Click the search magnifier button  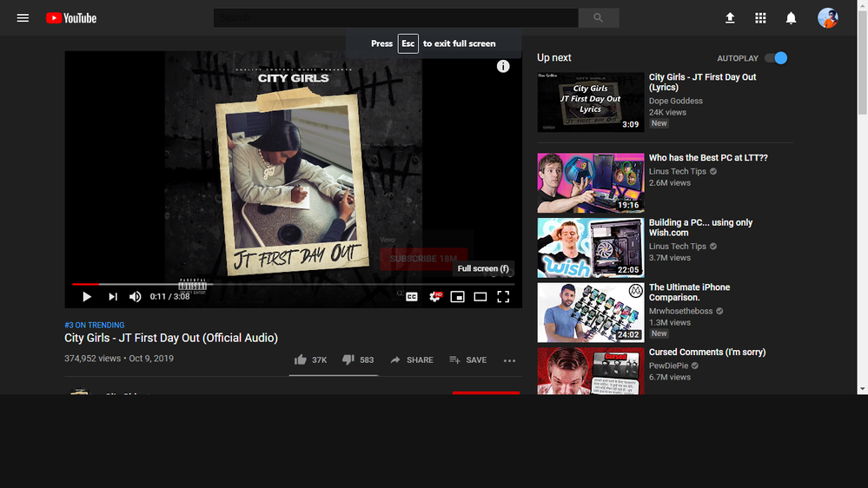(599, 17)
